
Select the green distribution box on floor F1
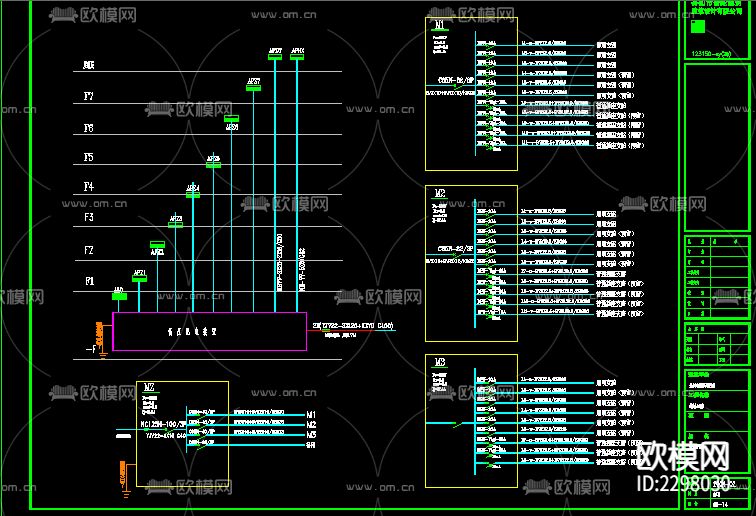[x=140, y=279]
